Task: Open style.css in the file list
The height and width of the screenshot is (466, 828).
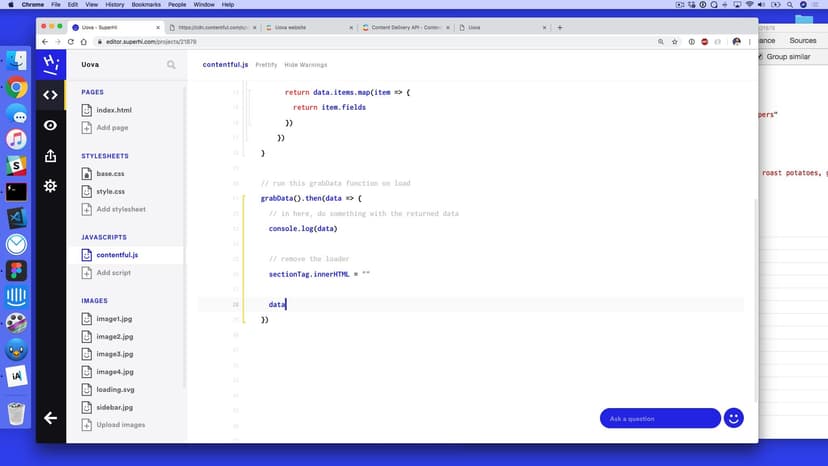Action: pos(110,191)
